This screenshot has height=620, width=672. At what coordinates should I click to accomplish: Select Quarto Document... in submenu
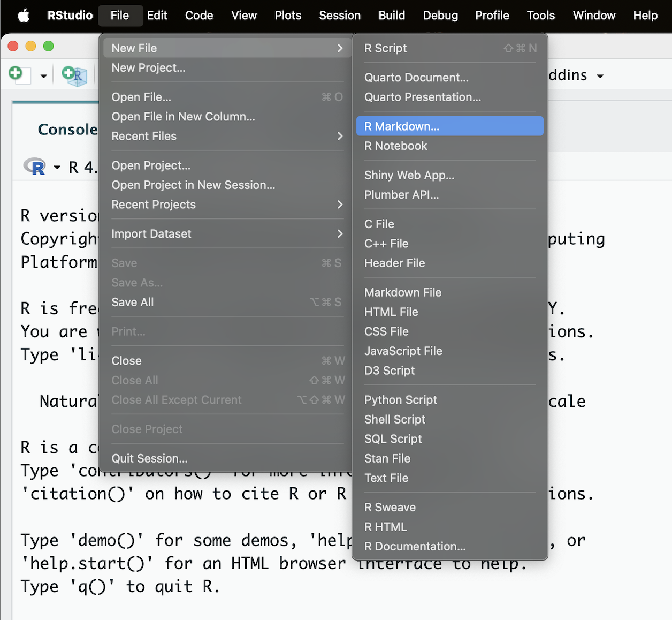click(450, 78)
